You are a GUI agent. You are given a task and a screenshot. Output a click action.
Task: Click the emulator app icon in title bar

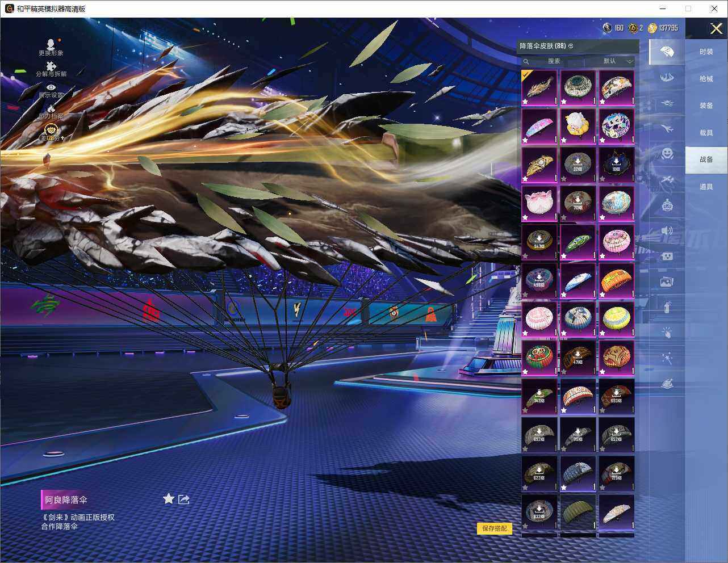coord(9,9)
